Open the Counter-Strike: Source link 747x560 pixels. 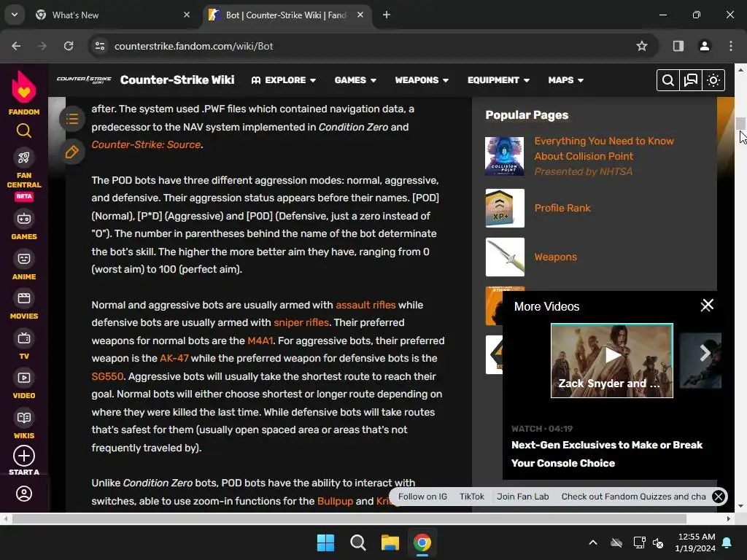[x=146, y=145]
